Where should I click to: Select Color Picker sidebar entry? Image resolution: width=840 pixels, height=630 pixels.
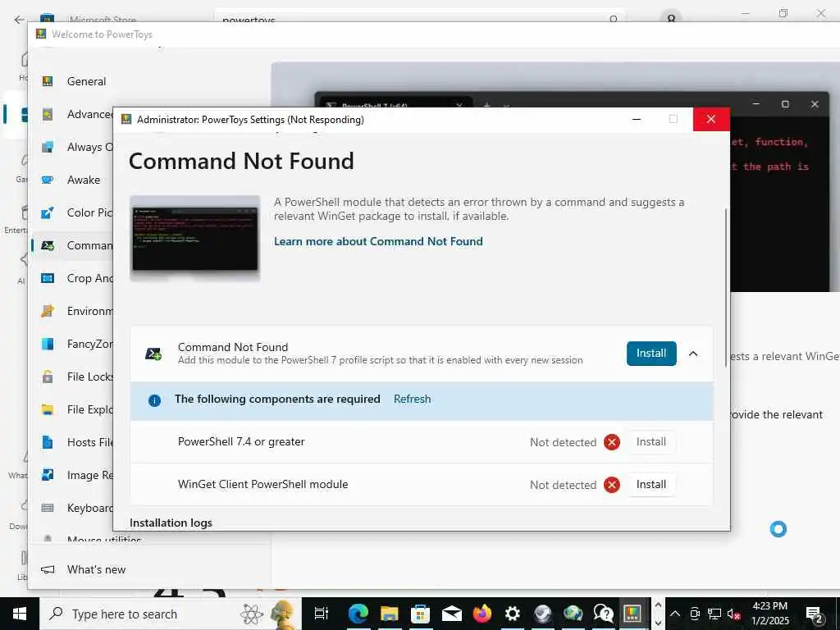click(x=89, y=212)
